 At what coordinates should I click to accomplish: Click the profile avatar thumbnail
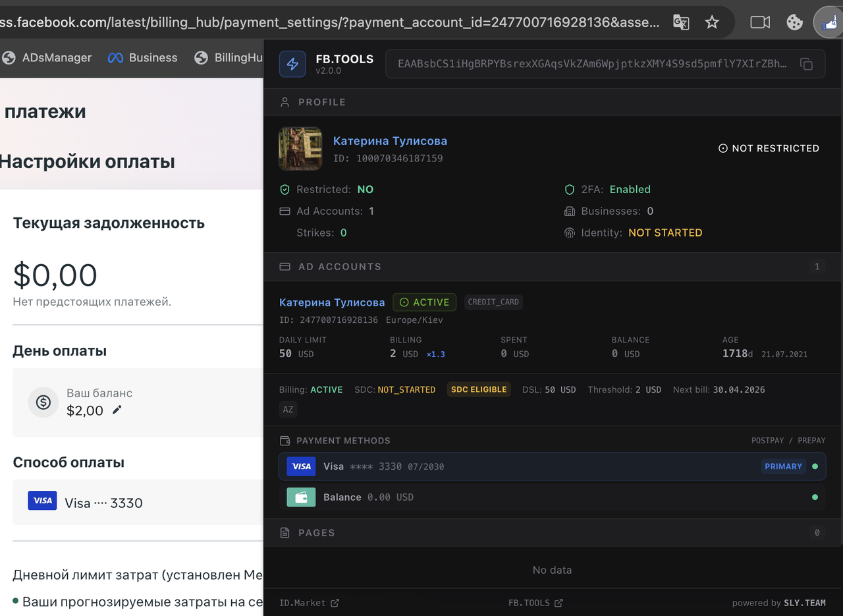[x=300, y=149]
